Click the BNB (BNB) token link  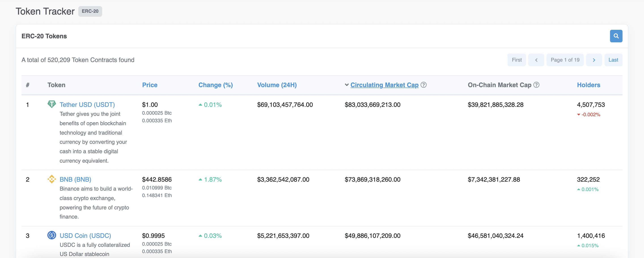coord(75,179)
